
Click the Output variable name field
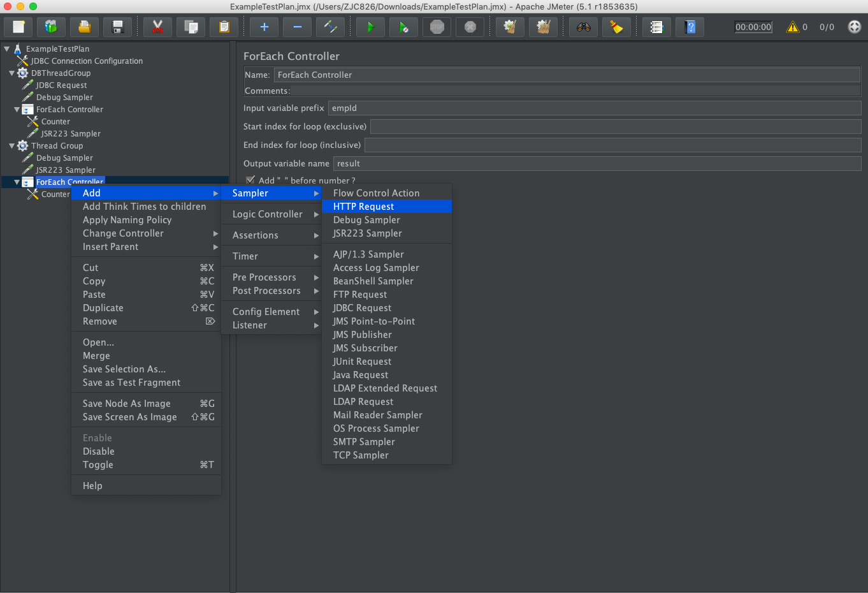coord(597,164)
